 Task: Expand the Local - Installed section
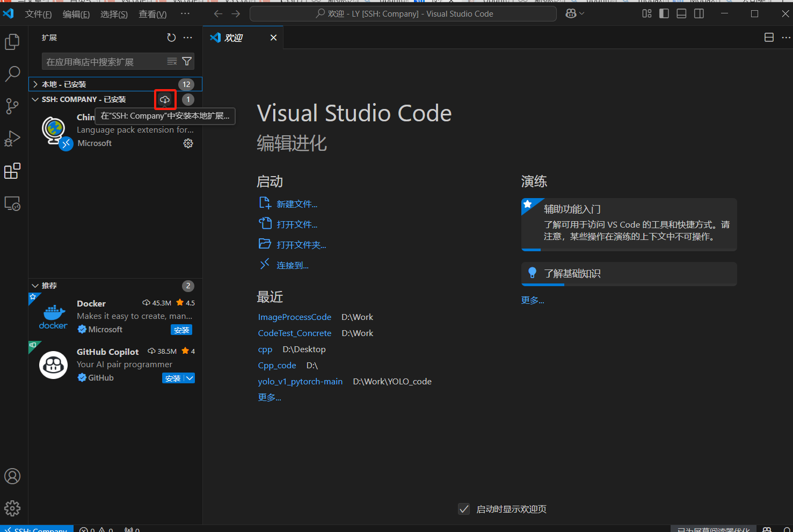[115, 84]
